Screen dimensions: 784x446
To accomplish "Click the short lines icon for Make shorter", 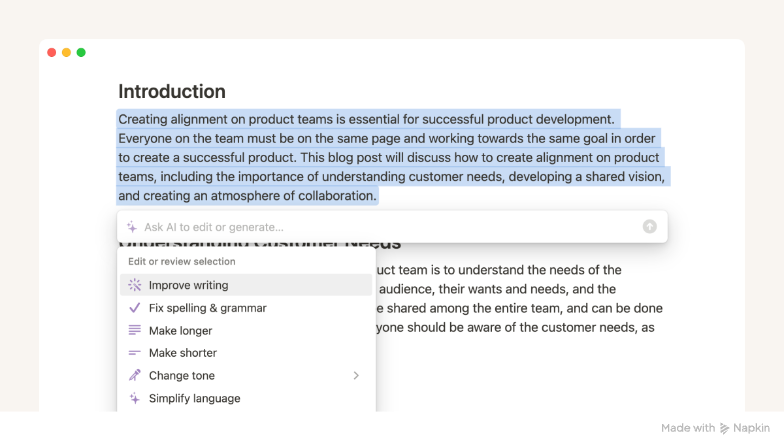I will coord(135,353).
